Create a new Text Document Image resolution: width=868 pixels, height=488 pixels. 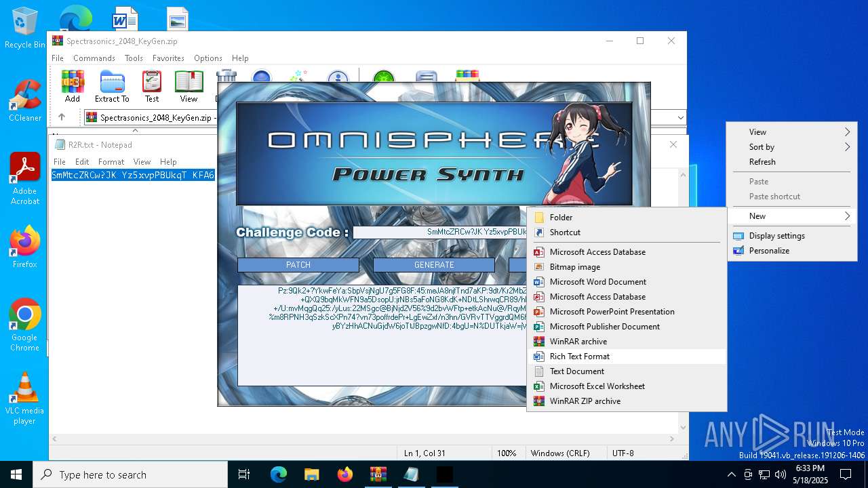pyautogui.click(x=627, y=371)
